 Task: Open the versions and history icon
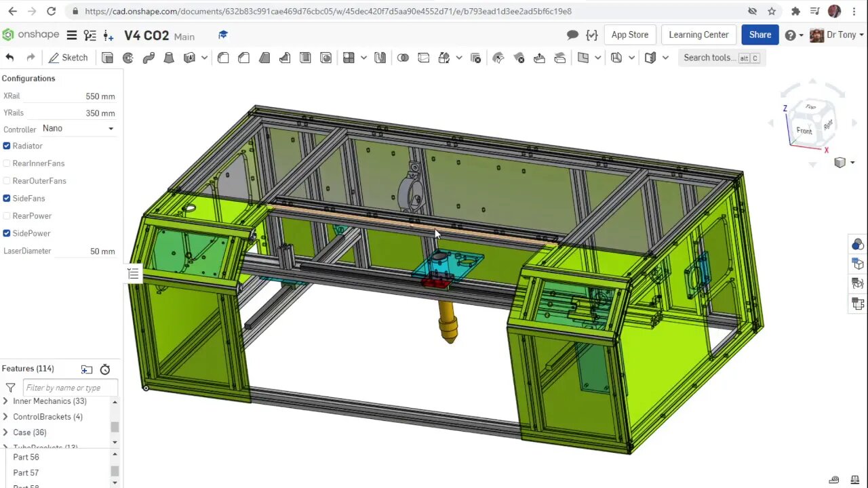click(90, 35)
